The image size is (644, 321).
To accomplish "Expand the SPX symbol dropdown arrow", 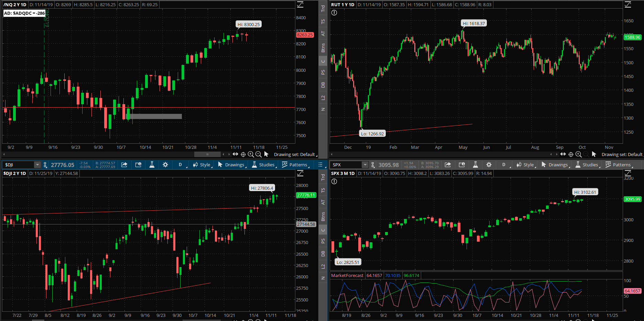I will [x=365, y=165].
